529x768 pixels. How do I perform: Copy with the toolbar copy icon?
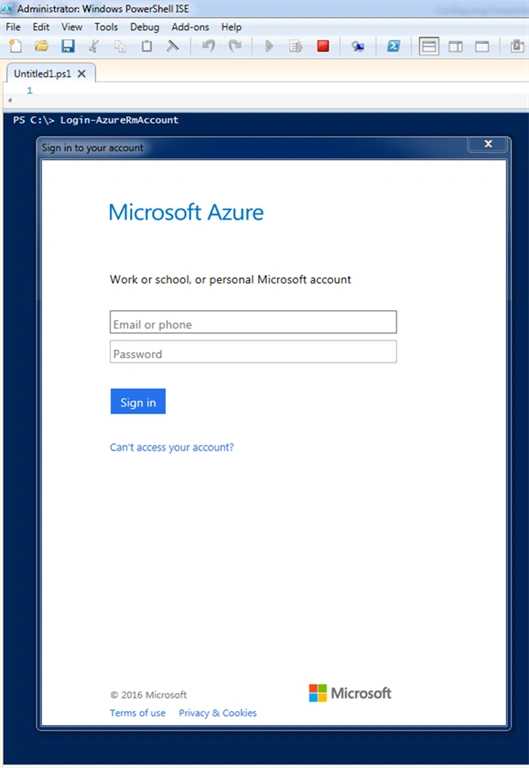tap(120, 47)
